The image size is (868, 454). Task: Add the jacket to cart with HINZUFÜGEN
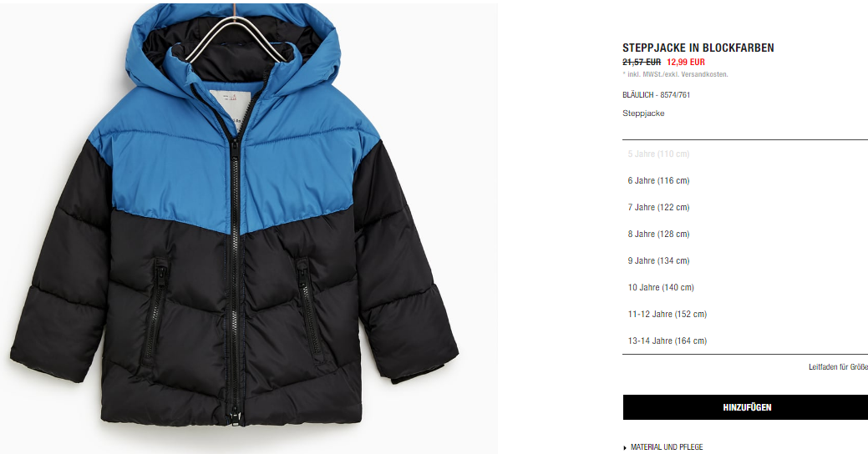click(745, 407)
